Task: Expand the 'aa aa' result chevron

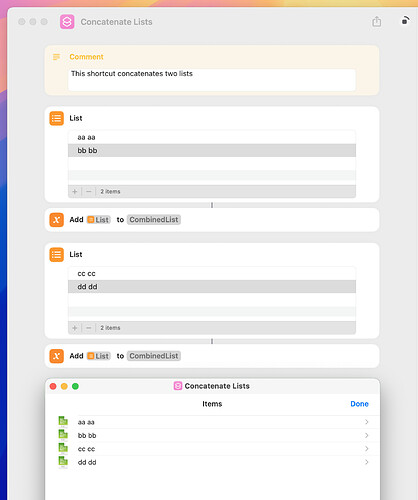Action: click(367, 422)
